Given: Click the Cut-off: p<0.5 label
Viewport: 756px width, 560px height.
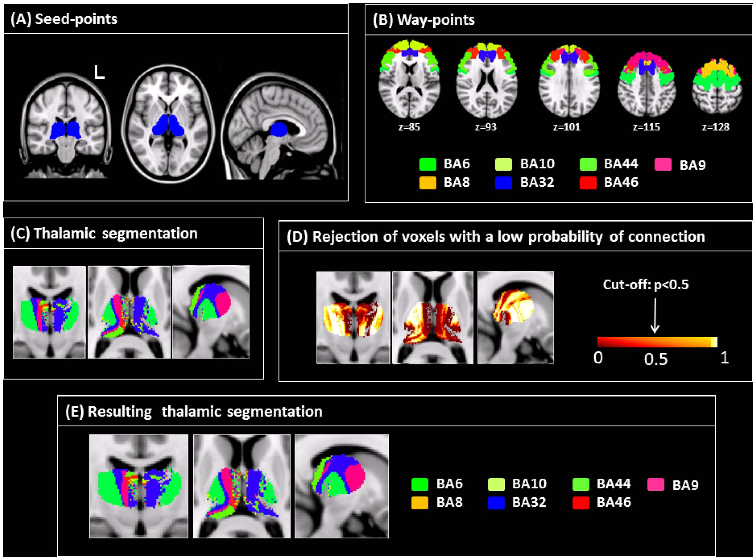Looking at the screenshot, I should [x=646, y=285].
